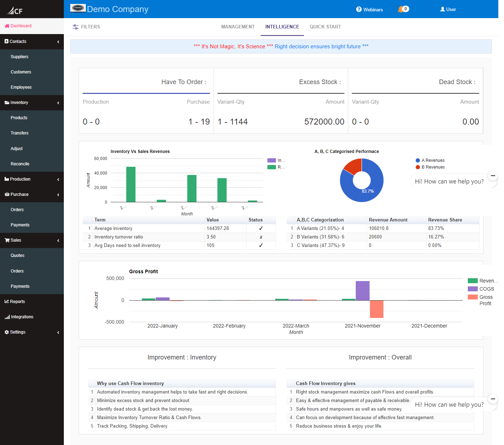Click the Webinars help icon
The image size is (504, 445).
pyautogui.click(x=359, y=10)
